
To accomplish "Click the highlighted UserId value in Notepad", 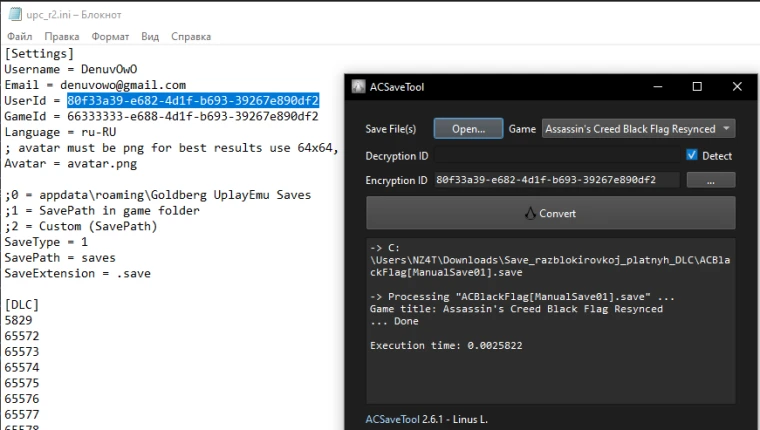I will tap(193, 100).
